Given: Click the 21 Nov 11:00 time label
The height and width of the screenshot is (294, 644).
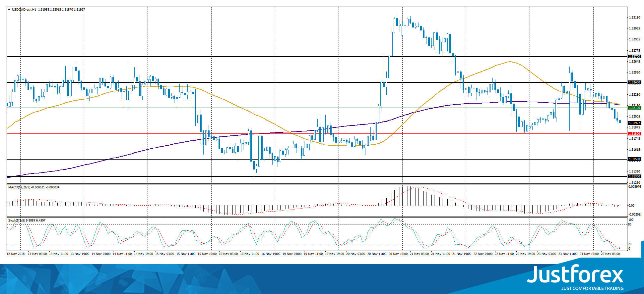Looking at the screenshot, I should coord(440,254).
